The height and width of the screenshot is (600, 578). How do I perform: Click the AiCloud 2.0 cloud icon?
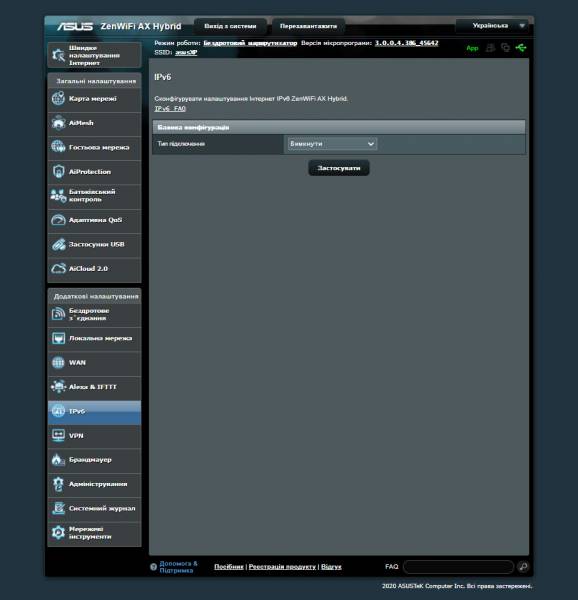(x=58, y=269)
